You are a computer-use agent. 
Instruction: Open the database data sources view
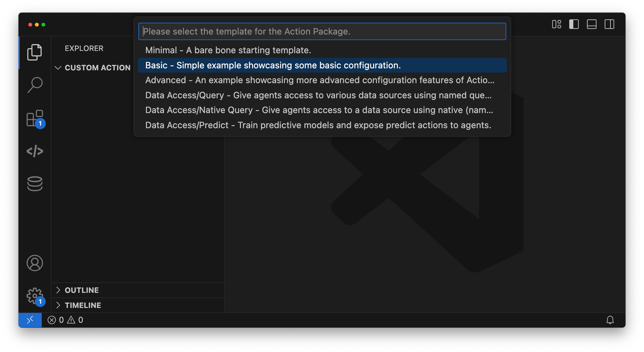pyautogui.click(x=35, y=184)
